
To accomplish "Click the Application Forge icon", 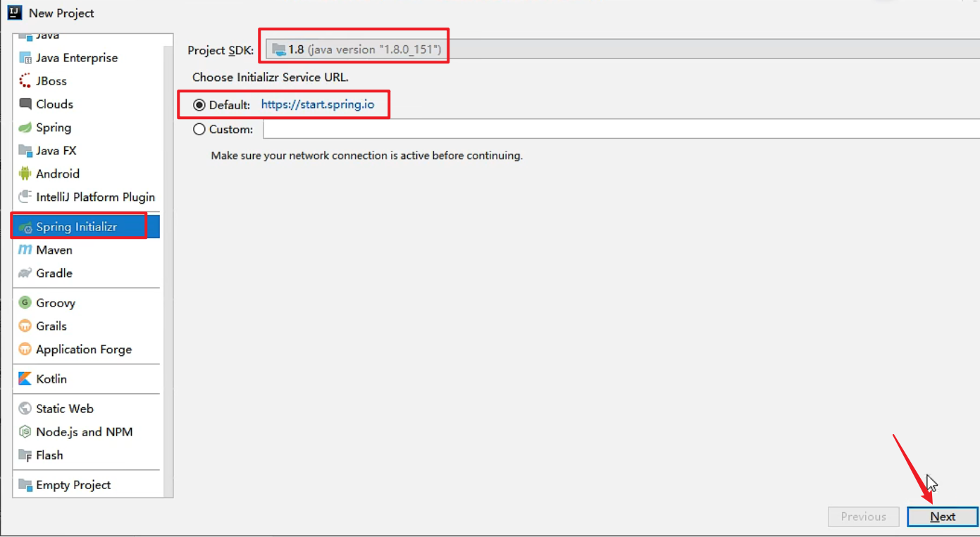I will click(x=25, y=350).
